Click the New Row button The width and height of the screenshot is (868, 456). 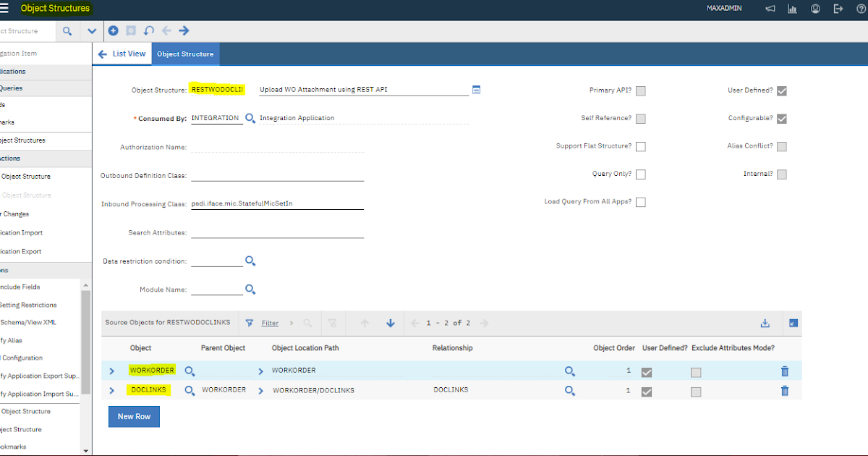pyautogui.click(x=134, y=416)
